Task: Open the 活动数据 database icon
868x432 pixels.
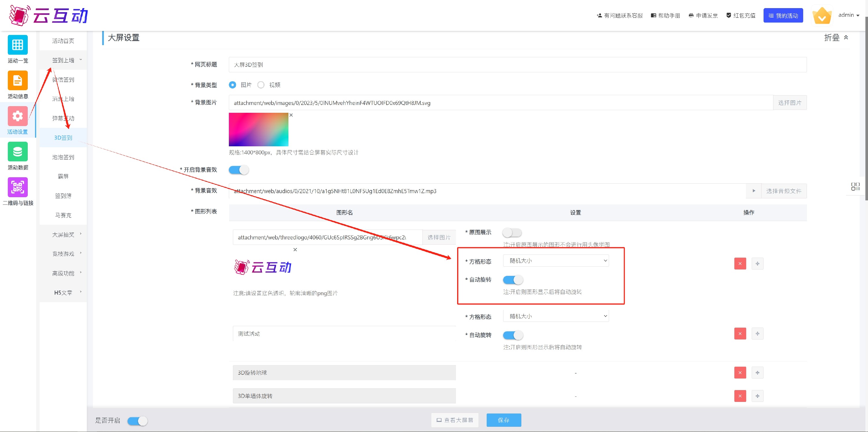Action: point(18,152)
